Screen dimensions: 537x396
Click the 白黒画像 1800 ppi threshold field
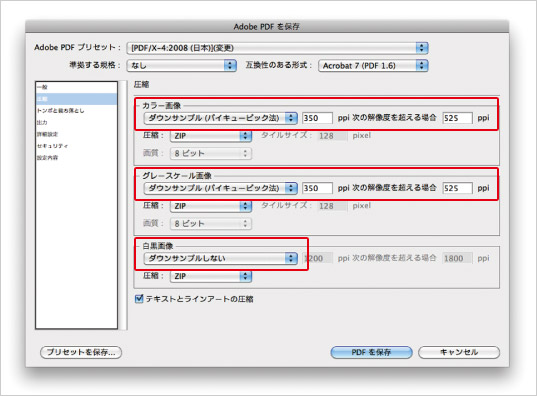point(457,258)
